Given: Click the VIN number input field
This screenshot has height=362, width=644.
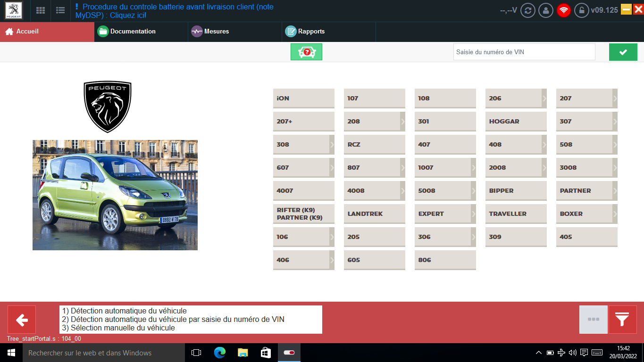Looking at the screenshot, I should click(524, 52).
